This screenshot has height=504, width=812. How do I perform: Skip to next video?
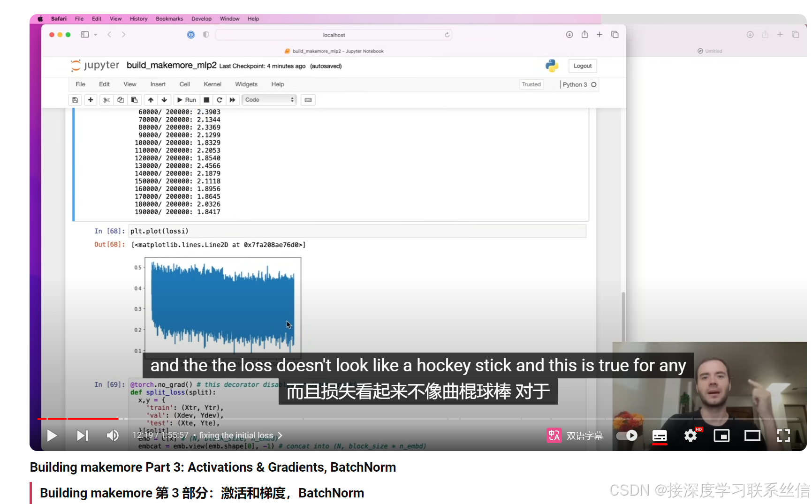(82, 436)
